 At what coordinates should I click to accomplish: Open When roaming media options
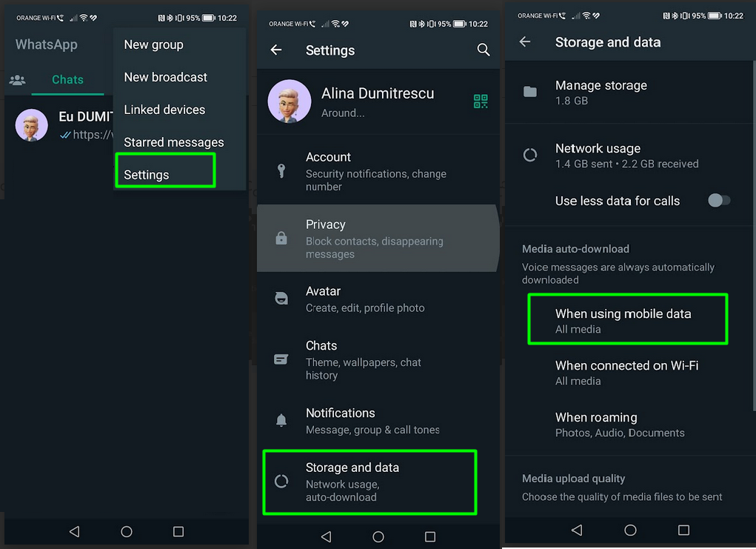[x=629, y=425]
